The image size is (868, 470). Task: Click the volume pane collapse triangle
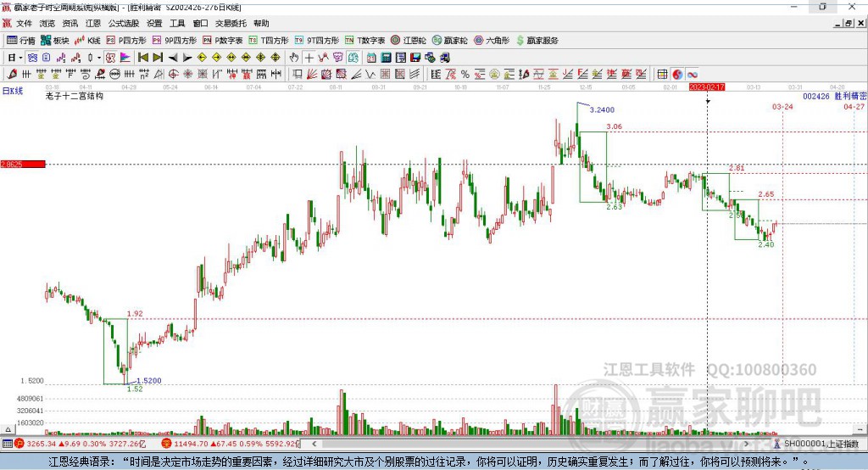[8, 429]
